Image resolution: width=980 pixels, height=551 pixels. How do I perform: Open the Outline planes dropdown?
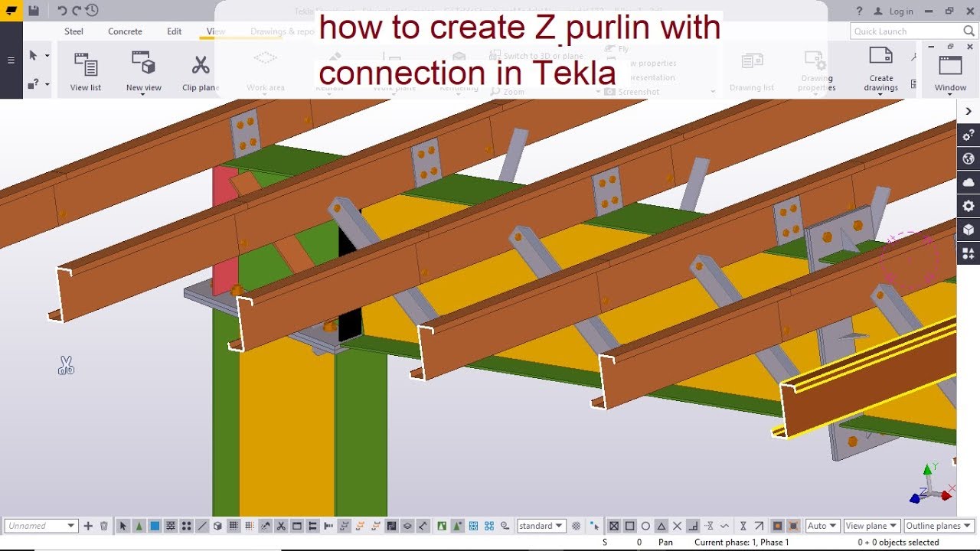938,526
